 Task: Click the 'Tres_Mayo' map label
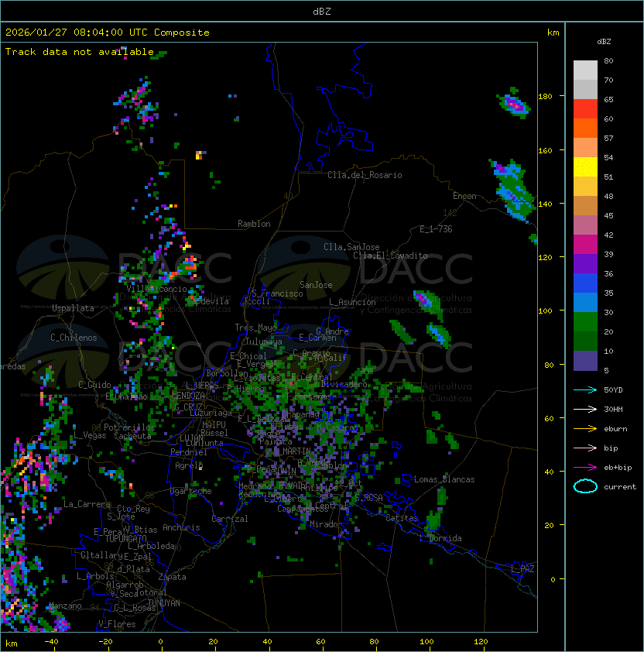(255, 328)
